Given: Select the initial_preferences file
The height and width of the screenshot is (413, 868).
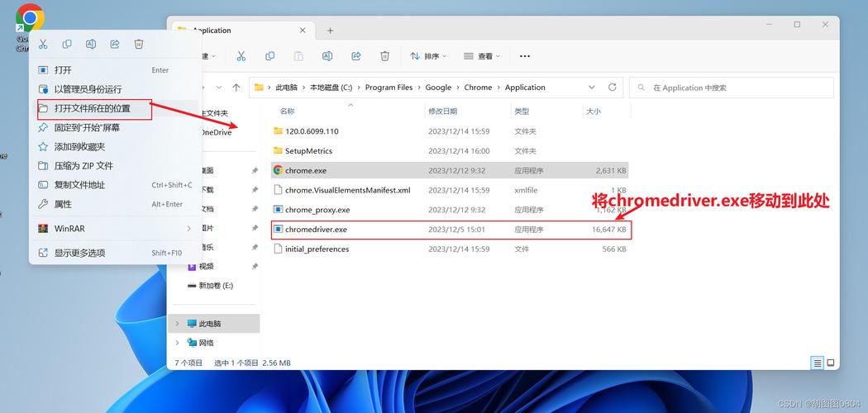Looking at the screenshot, I should pyautogui.click(x=450, y=249).
